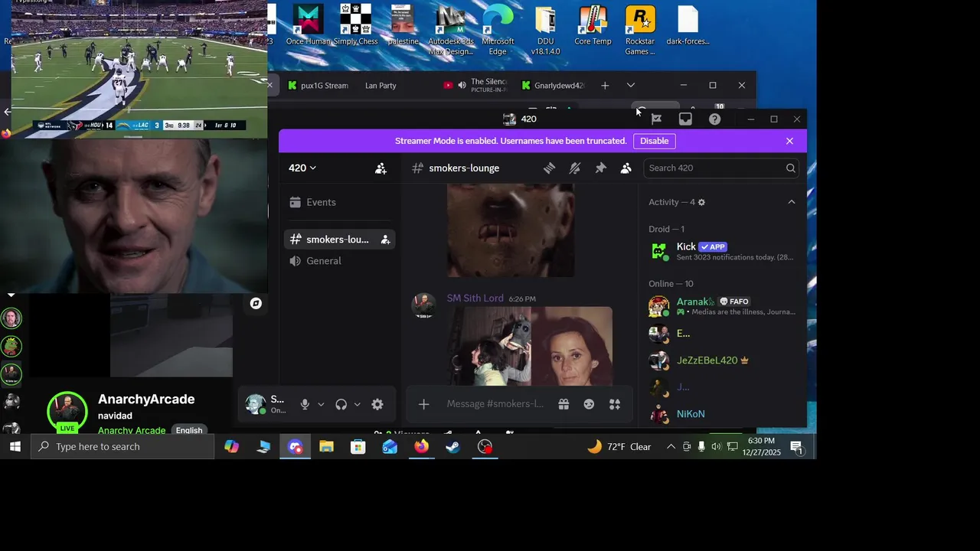Show hidden system tray icons chevron

coord(671,447)
